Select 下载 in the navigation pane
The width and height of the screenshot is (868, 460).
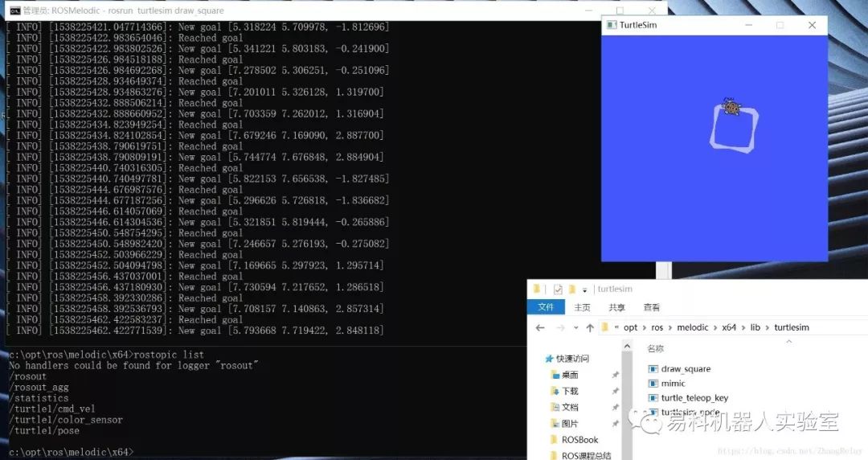(570, 392)
